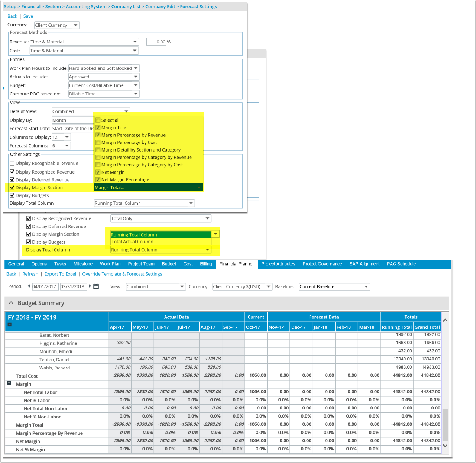
Task: Switch to the General tab
Action: coord(16,264)
